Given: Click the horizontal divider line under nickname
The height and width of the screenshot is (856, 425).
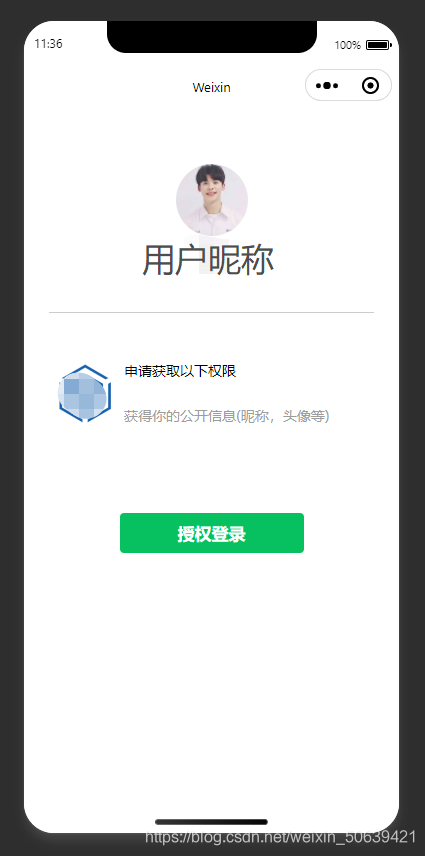Looking at the screenshot, I should click(212, 312).
